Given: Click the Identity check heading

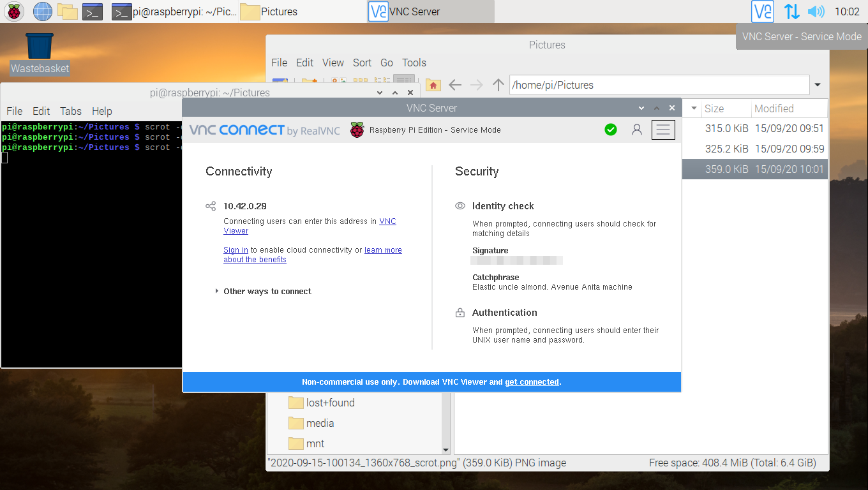Looking at the screenshot, I should pyautogui.click(x=503, y=206).
